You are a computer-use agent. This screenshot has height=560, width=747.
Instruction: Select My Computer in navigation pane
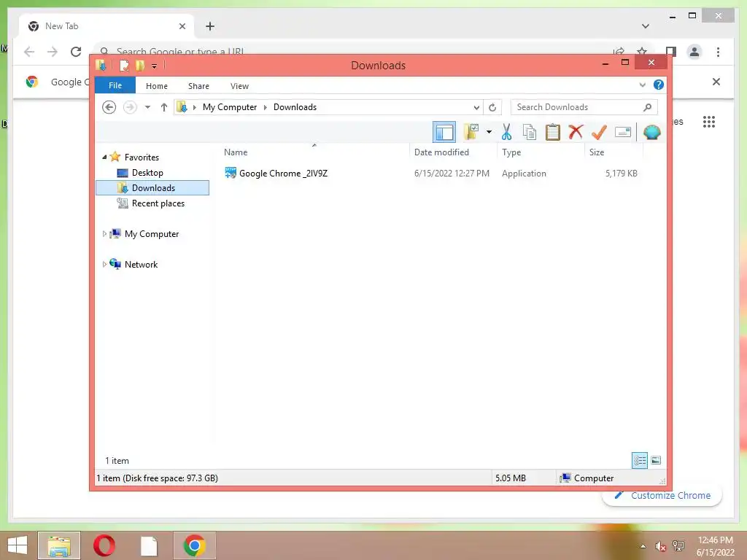[x=152, y=234]
